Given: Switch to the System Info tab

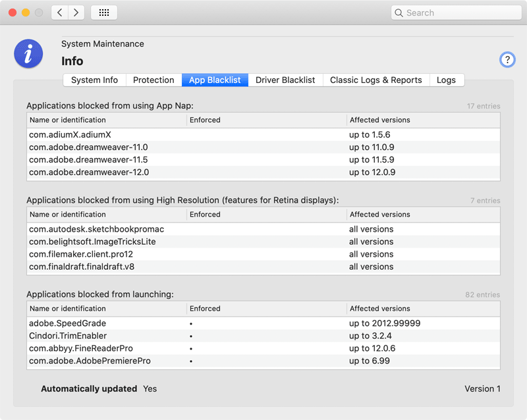Looking at the screenshot, I should [94, 80].
